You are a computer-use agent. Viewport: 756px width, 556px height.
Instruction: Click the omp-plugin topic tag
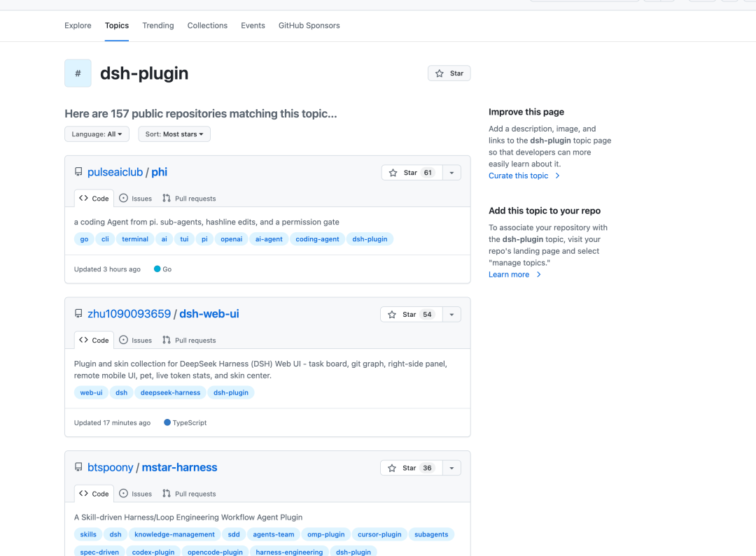point(326,534)
